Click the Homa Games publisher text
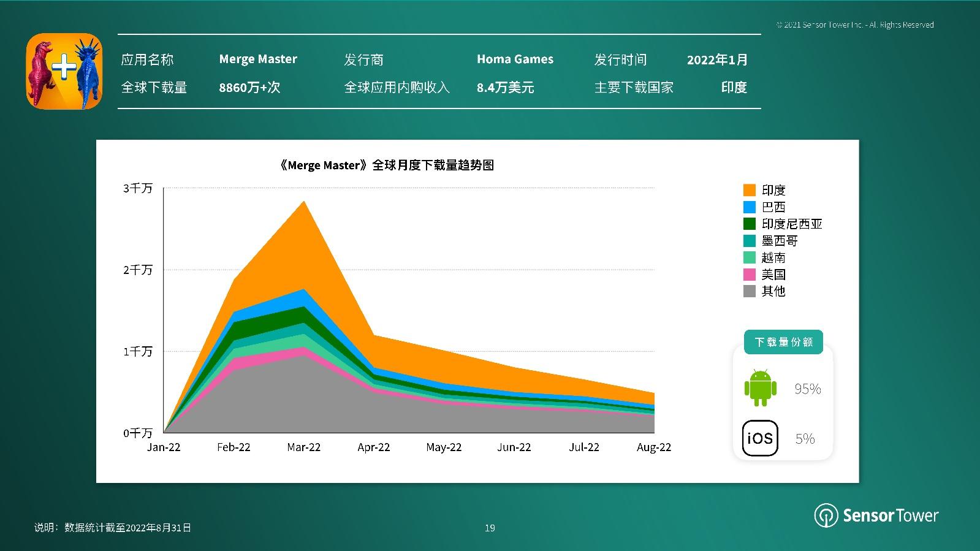Image resolution: width=980 pixels, height=551 pixels. tap(515, 59)
